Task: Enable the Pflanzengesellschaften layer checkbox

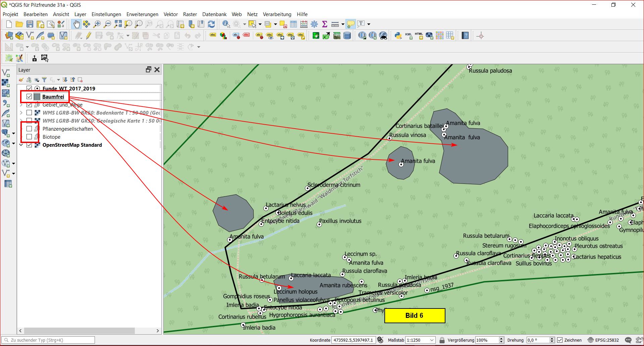Action: (x=29, y=129)
